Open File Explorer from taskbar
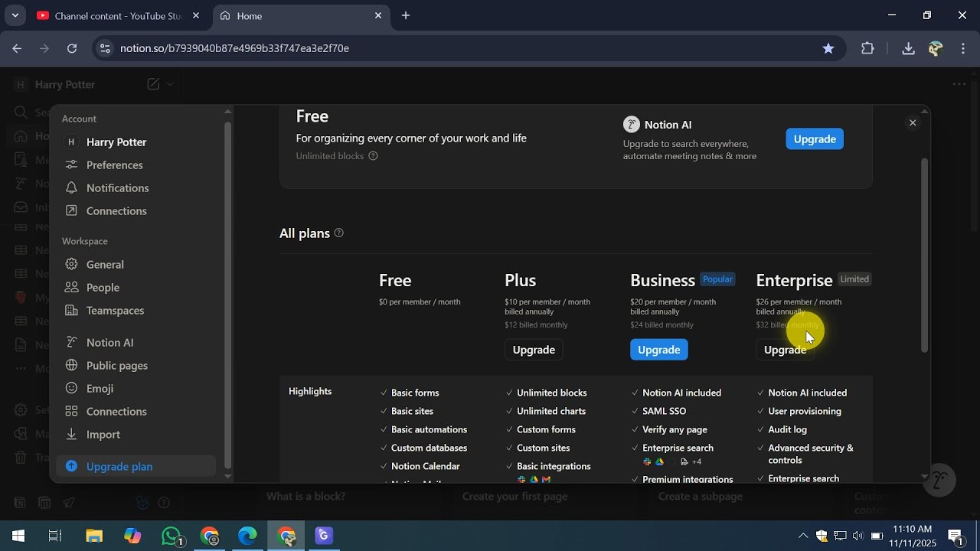980x551 pixels. (x=93, y=536)
